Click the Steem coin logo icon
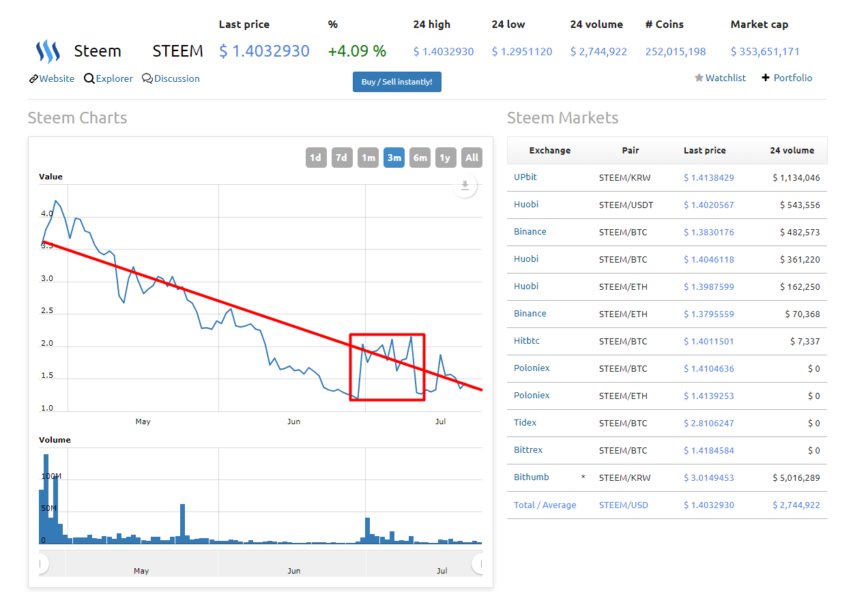This screenshot has height=592, width=868. (47, 51)
